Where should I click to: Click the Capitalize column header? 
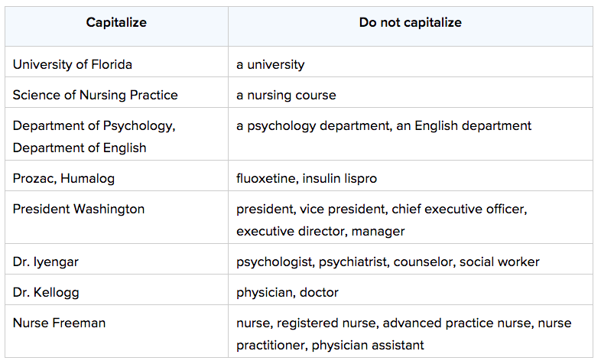(116, 23)
